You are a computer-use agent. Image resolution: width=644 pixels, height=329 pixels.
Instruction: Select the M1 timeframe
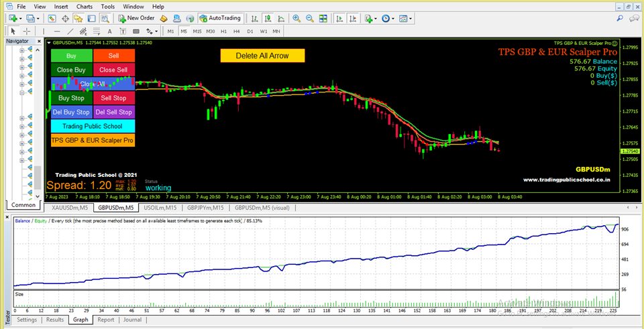coord(171,31)
